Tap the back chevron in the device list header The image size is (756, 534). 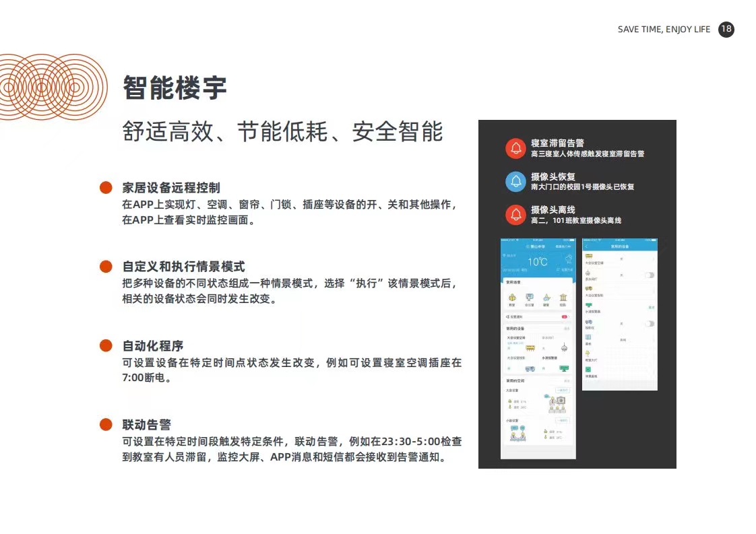tap(586, 246)
